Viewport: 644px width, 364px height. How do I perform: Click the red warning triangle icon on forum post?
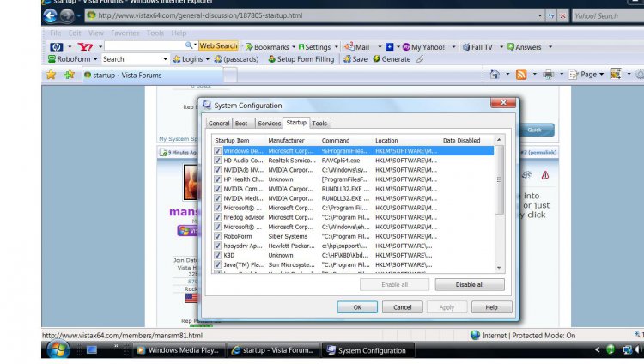tap(545, 175)
